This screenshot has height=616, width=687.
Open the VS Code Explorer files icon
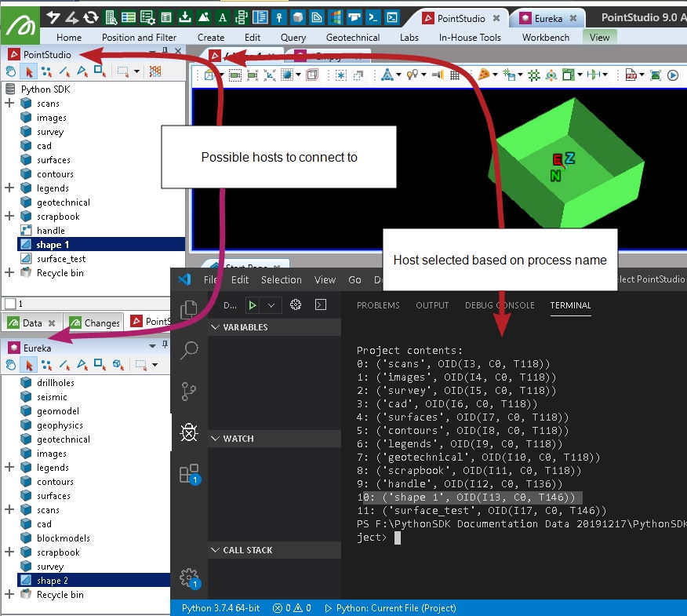coord(189,309)
